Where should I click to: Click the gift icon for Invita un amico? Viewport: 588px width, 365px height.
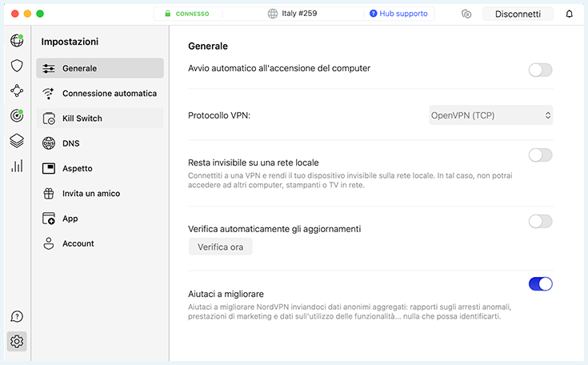click(48, 194)
